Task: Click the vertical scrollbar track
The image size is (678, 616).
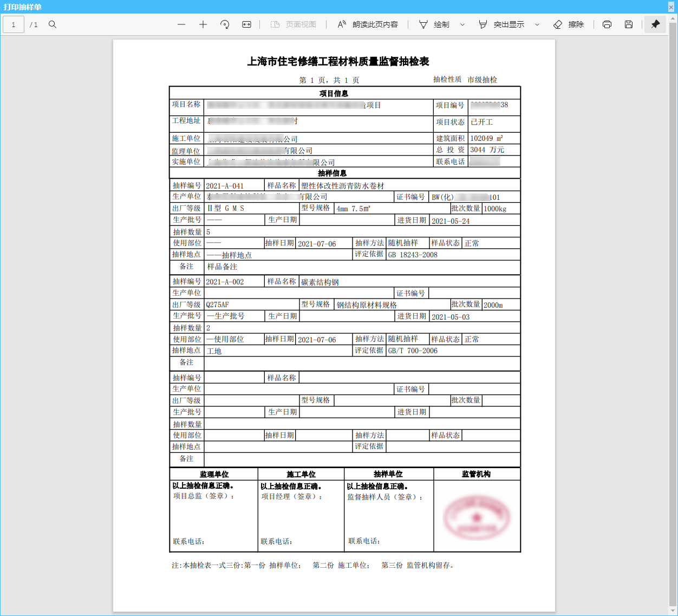Action: coord(673,315)
